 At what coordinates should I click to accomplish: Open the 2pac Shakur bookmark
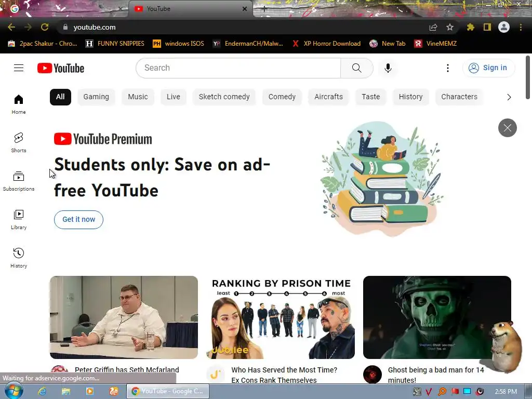point(43,44)
